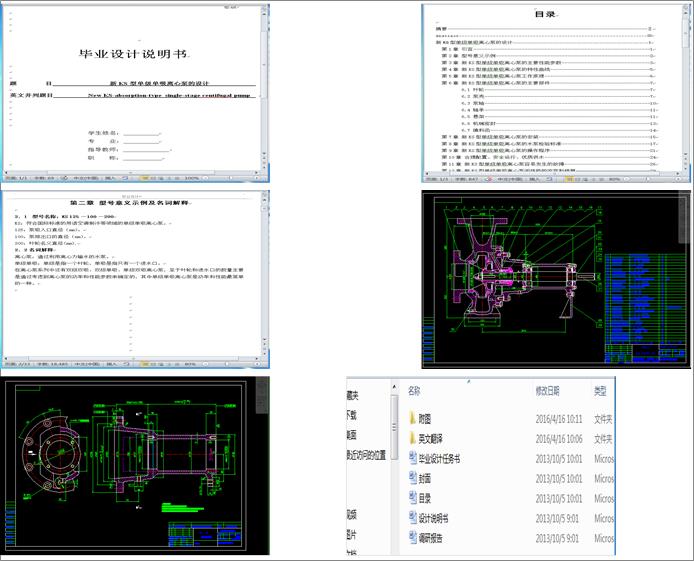
Task: Select 下载 in the Explorer navigation pane
Action: [x=351, y=415]
